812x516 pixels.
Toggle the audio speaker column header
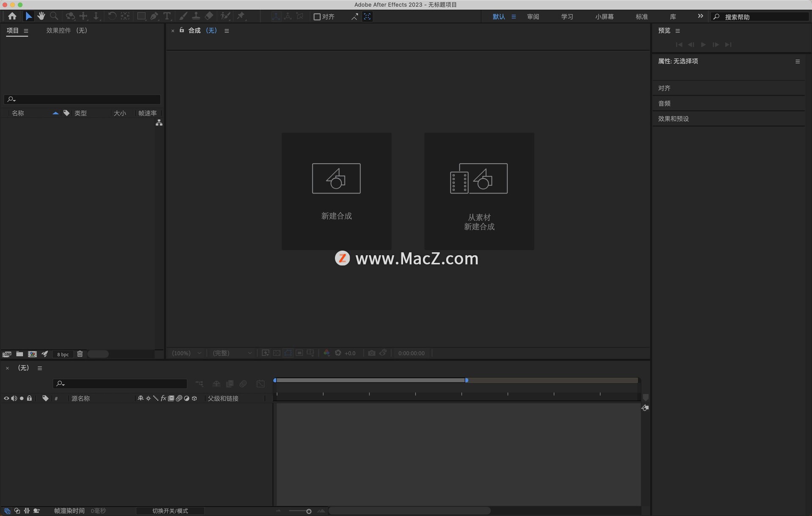point(14,398)
